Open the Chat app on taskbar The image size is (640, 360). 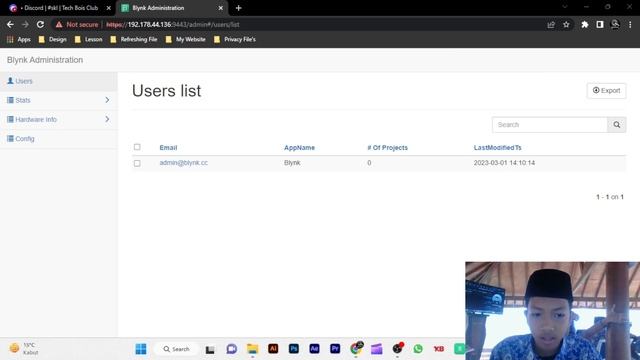pyautogui.click(x=231, y=349)
